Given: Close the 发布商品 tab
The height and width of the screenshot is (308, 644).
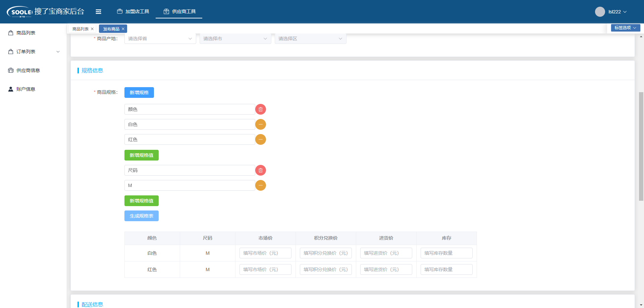Looking at the screenshot, I should click(x=123, y=29).
